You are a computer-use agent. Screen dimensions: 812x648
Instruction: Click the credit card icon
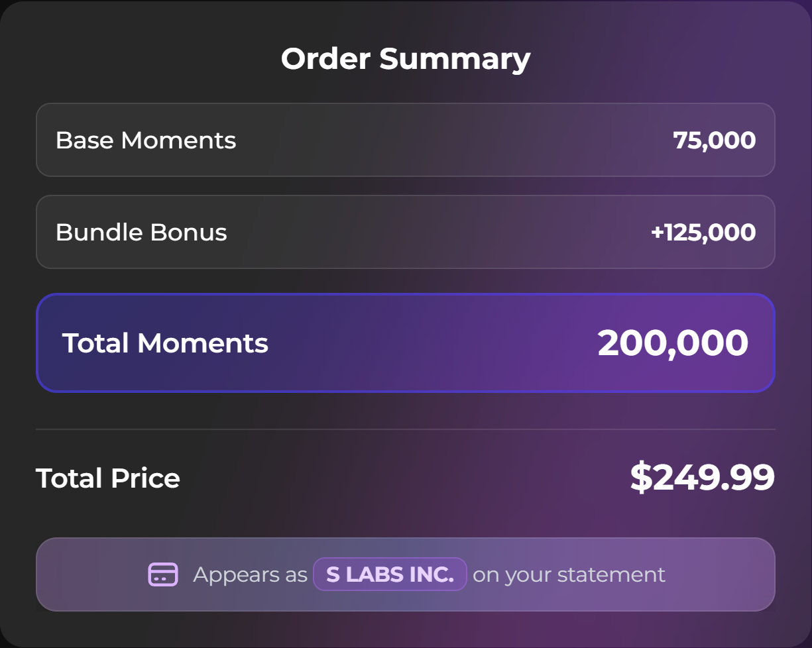(162, 574)
